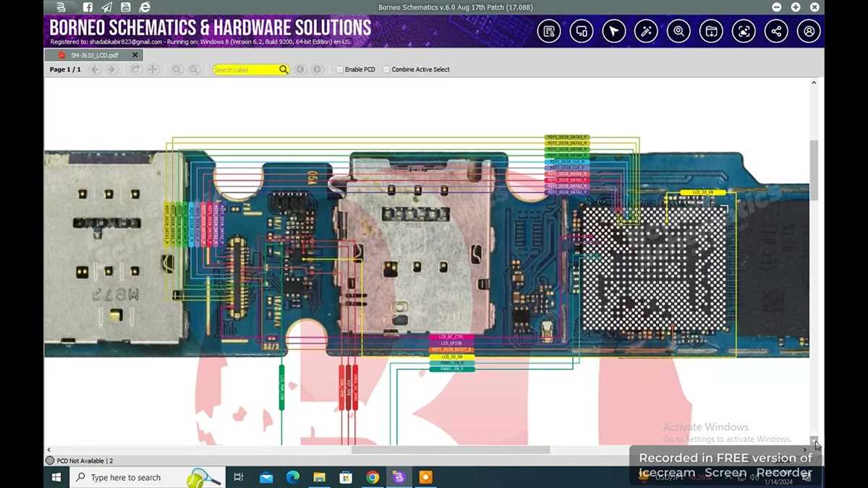Zoom out with minus magnifier icon
The height and width of the screenshot is (488, 868).
[x=176, y=69]
